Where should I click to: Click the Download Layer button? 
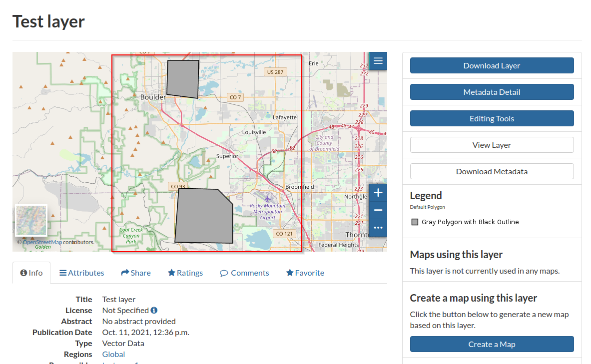[x=492, y=65]
